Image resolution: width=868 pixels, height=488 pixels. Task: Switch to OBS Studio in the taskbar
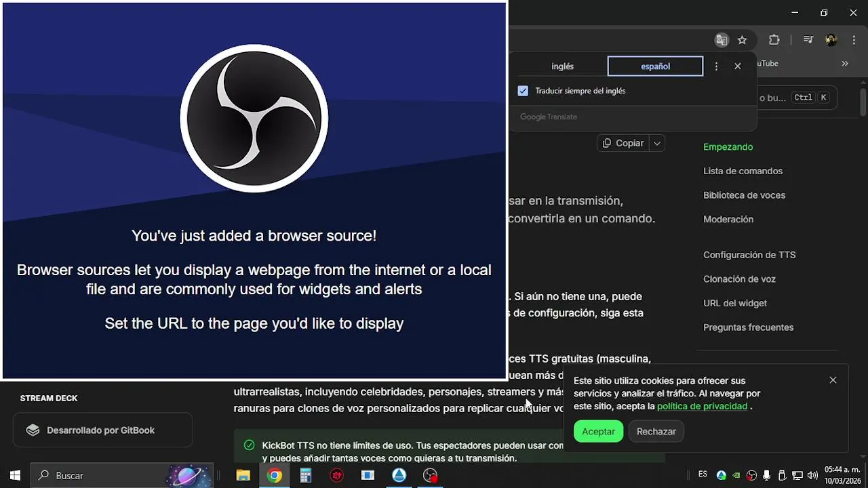[431, 476]
